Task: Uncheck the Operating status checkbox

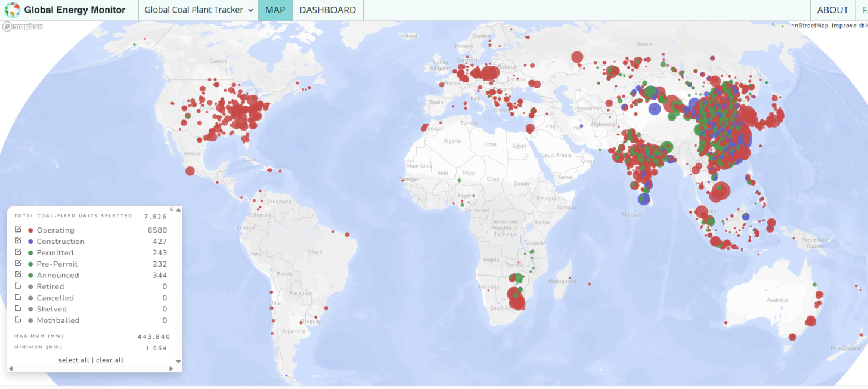Action: point(18,230)
